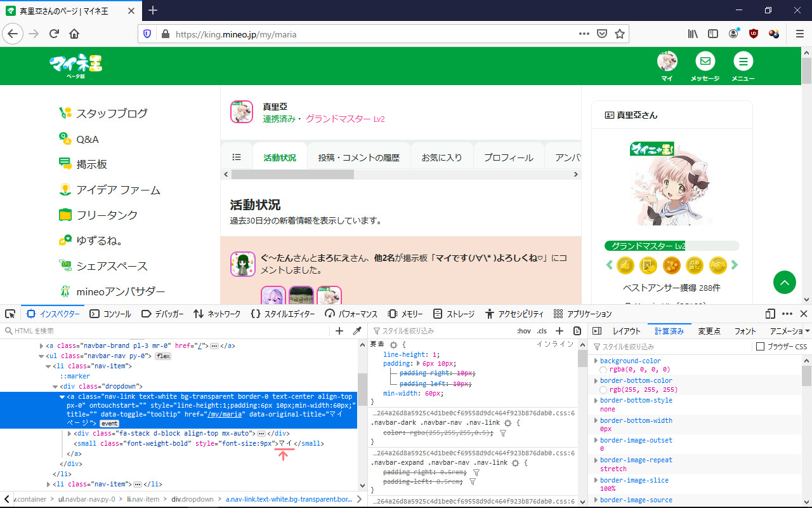Open the スタッフブログ sidebar link
Image resolution: width=812 pixels, height=508 pixels.
(x=112, y=113)
